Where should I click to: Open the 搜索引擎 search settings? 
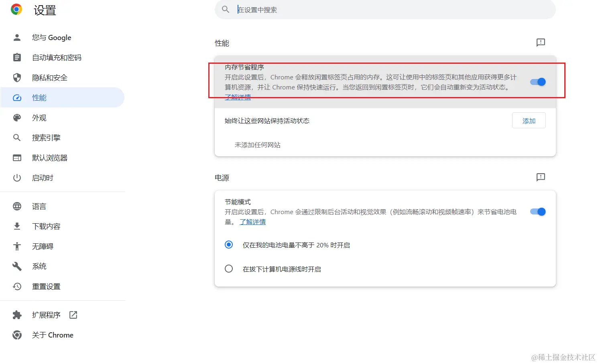[x=46, y=138]
